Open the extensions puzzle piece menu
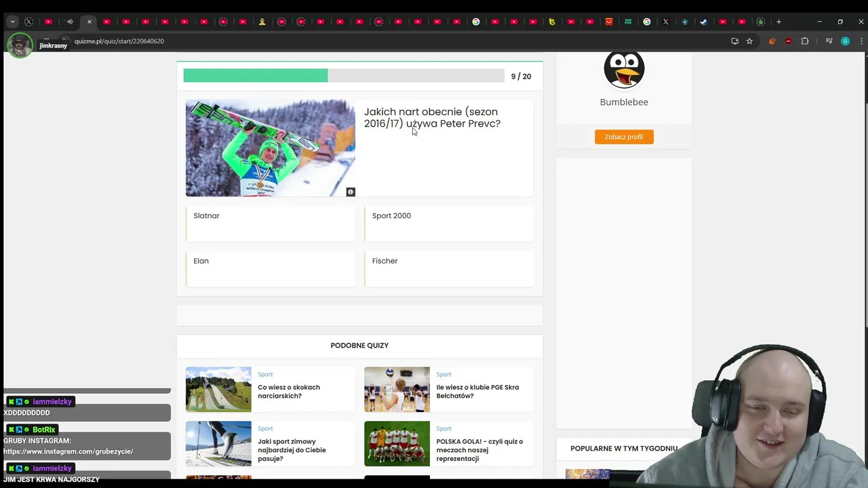This screenshot has height=488, width=868. click(805, 41)
